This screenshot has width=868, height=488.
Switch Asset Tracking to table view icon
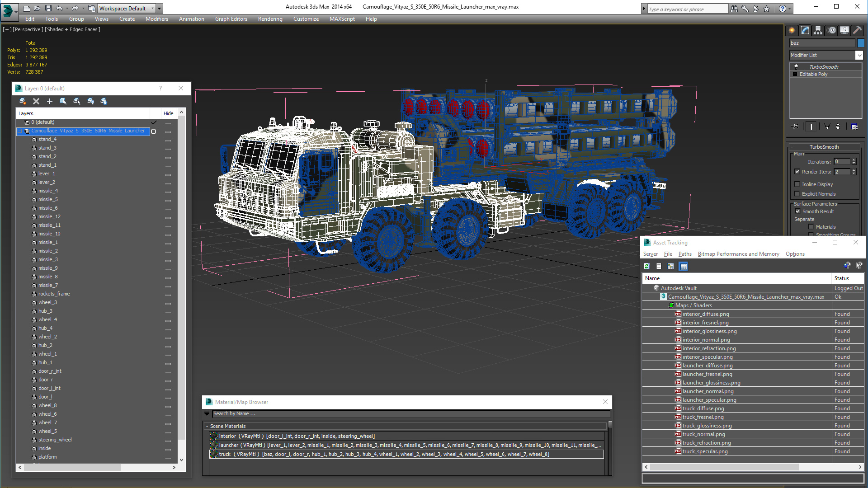684,266
